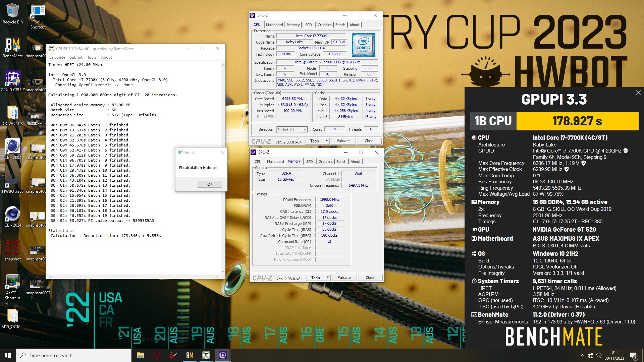Viewport: 644px width, 362px height.
Task: Switch to Memory tab in upper CPU-Z
Action: pyautogui.click(x=293, y=25)
